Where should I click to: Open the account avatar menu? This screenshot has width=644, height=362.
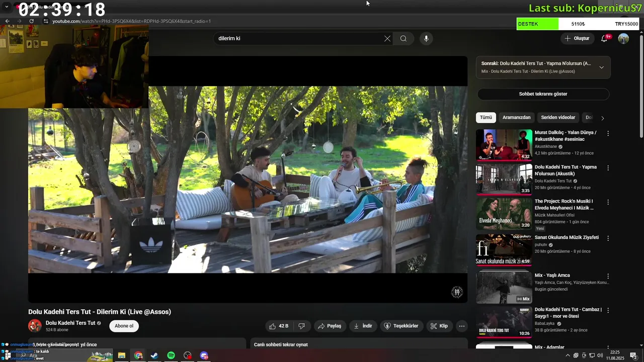623,38
